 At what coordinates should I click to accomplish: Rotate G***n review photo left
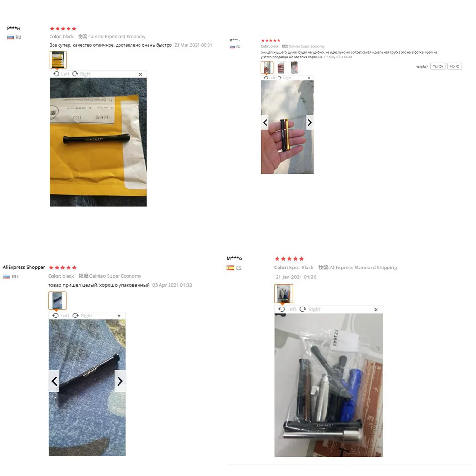pyautogui.click(x=269, y=78)
